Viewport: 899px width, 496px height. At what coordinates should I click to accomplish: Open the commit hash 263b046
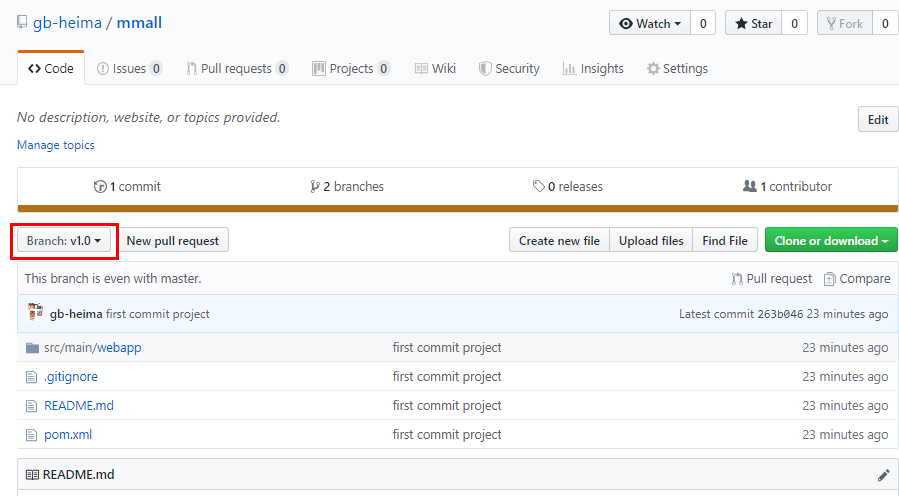780,314
